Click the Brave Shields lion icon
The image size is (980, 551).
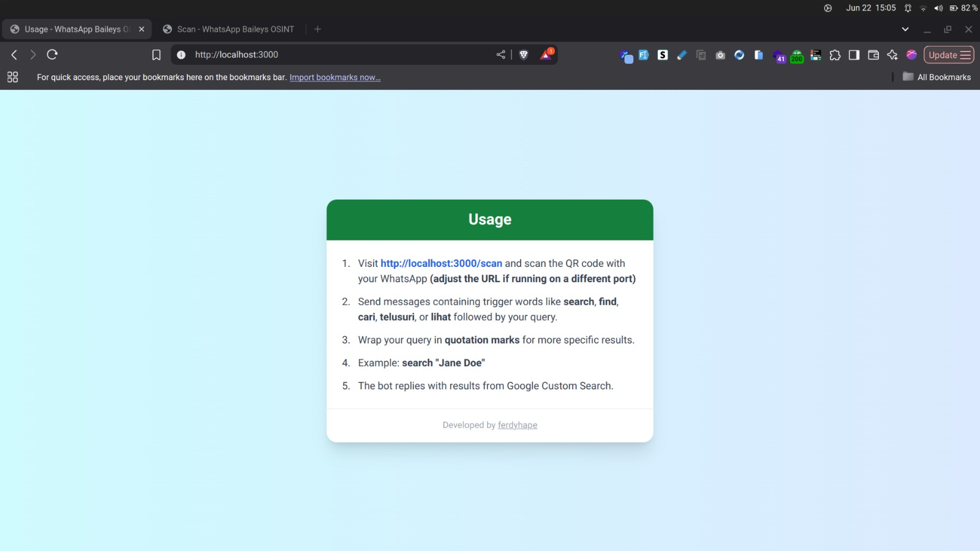[524, 54]
